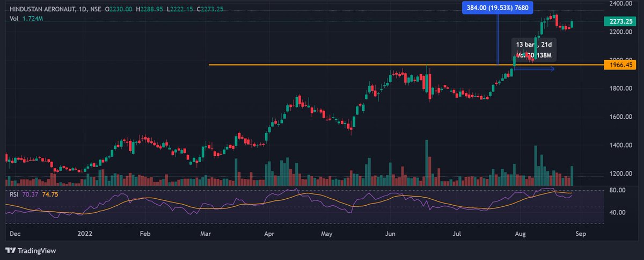
Task: Click the Mar label on time axis
Action: pyautogui.click(x=206, y=234)
